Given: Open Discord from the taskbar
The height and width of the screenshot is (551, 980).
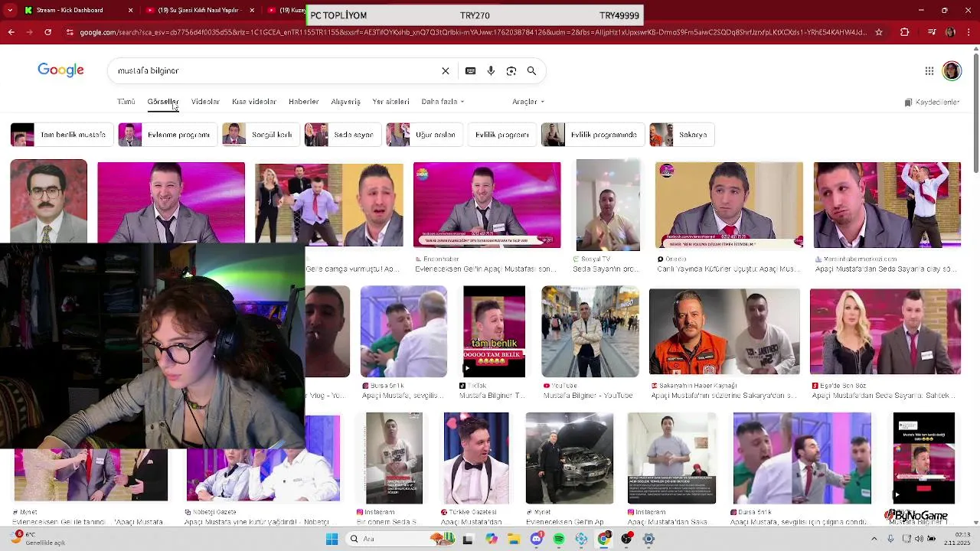Looking at the screenshot, I should (536, 539).
